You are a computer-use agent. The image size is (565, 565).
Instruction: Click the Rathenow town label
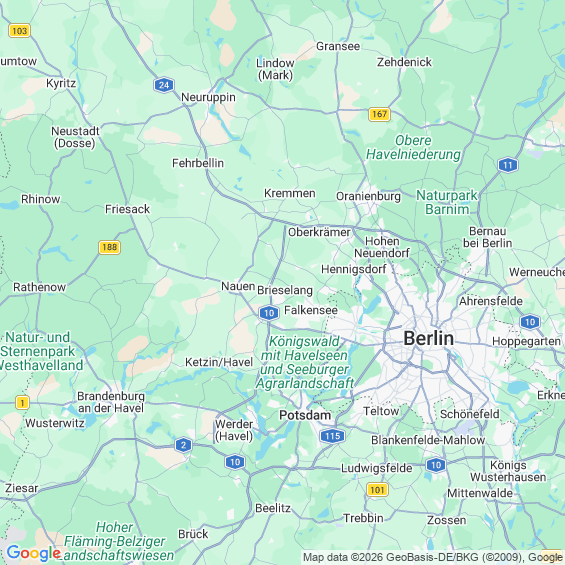coord(40,287)
